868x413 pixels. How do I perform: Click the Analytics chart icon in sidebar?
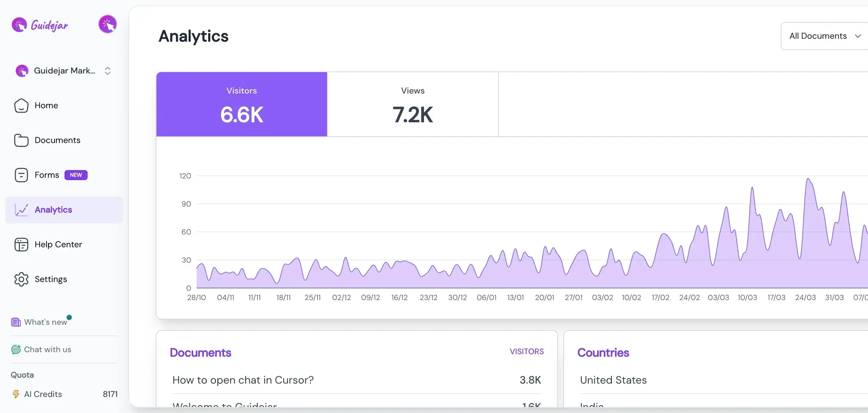(21, 210)
